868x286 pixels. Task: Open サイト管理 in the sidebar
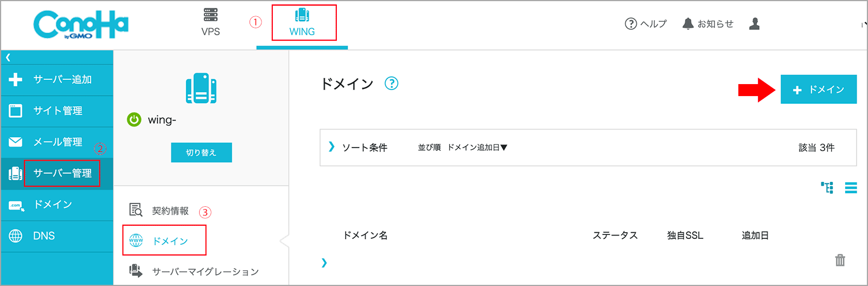click(58, 111)
